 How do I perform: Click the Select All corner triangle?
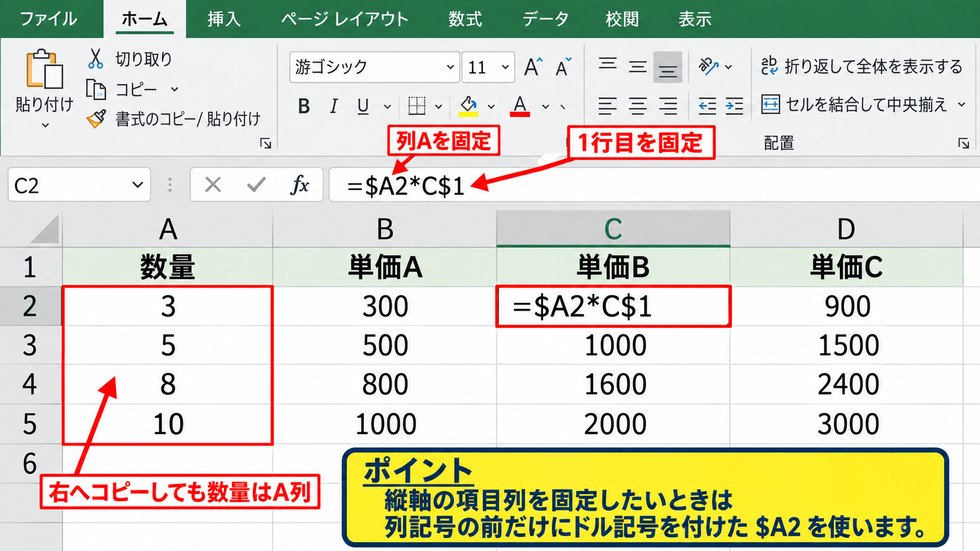[x=45, y=229]
